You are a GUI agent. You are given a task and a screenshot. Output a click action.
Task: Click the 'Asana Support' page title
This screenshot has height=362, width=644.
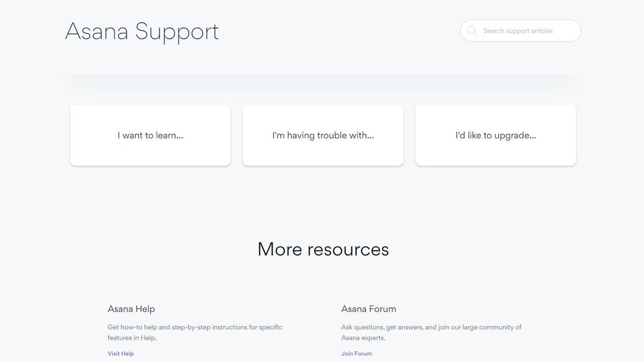click(142, 32)
